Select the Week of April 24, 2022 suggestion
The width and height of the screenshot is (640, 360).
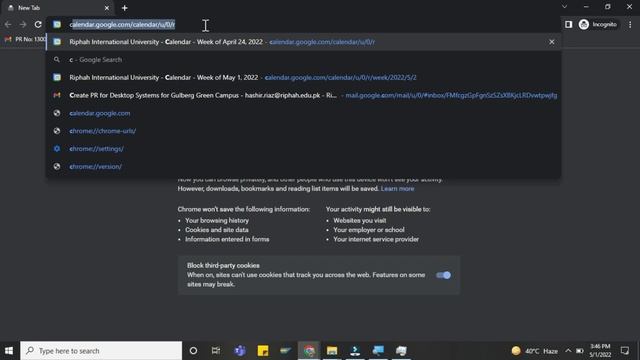pyautogui.click(x=304, y=42)
